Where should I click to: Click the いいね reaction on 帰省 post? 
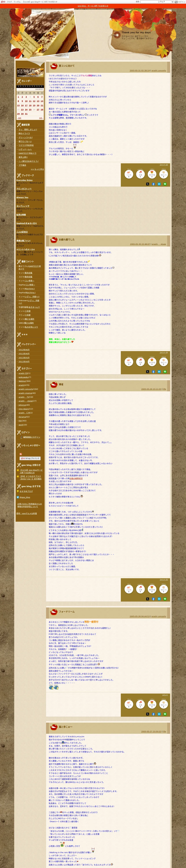(x=129, y=589)
